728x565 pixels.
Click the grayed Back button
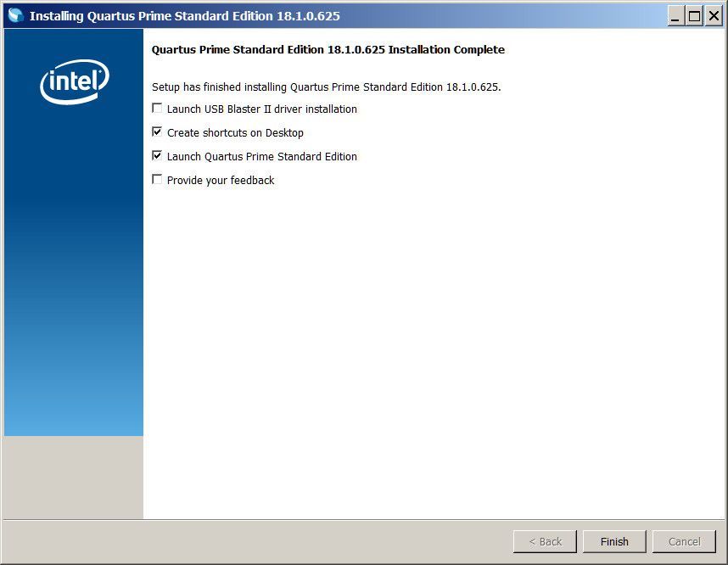pyautogui.click(x=545, y=541)
